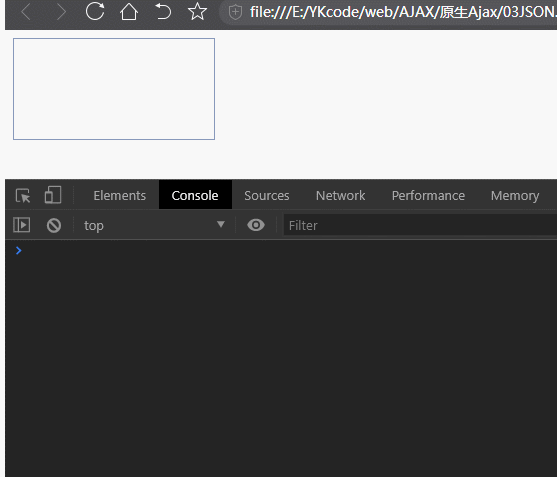Go back with the browser back arrow
557x477 pixels.
coord(26,12)
